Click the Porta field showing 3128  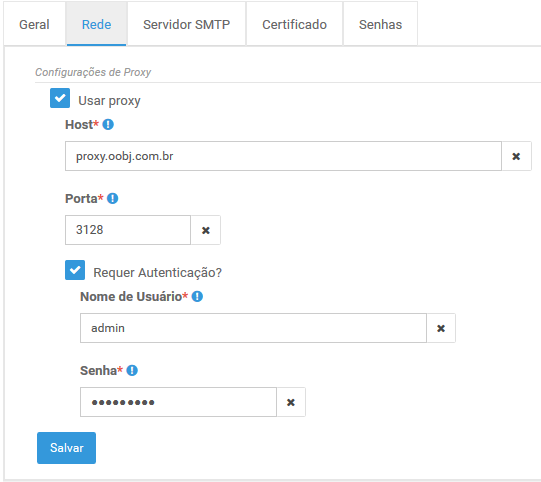tap(128, 230)
